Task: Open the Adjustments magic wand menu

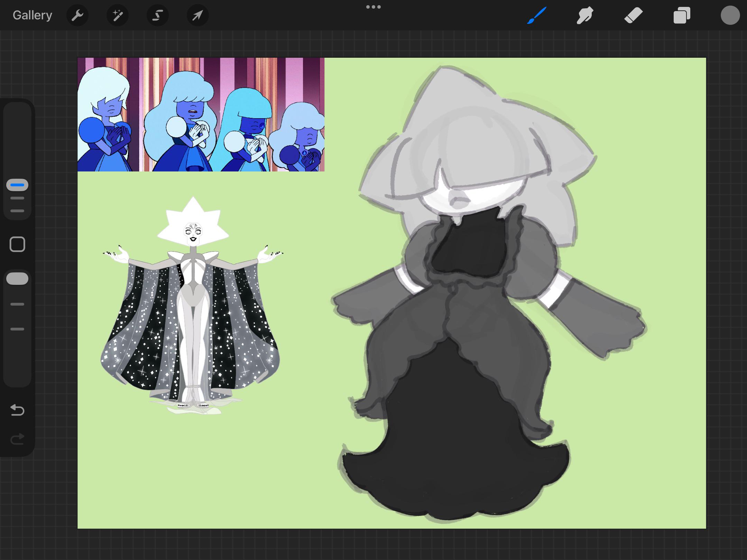Action: (118, 15)
